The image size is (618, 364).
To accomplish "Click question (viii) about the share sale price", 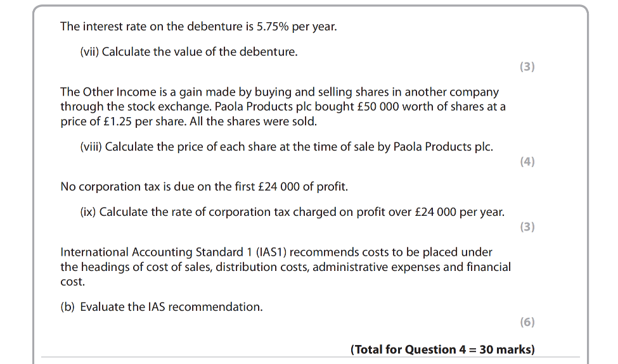I will [x=286, y=147].
